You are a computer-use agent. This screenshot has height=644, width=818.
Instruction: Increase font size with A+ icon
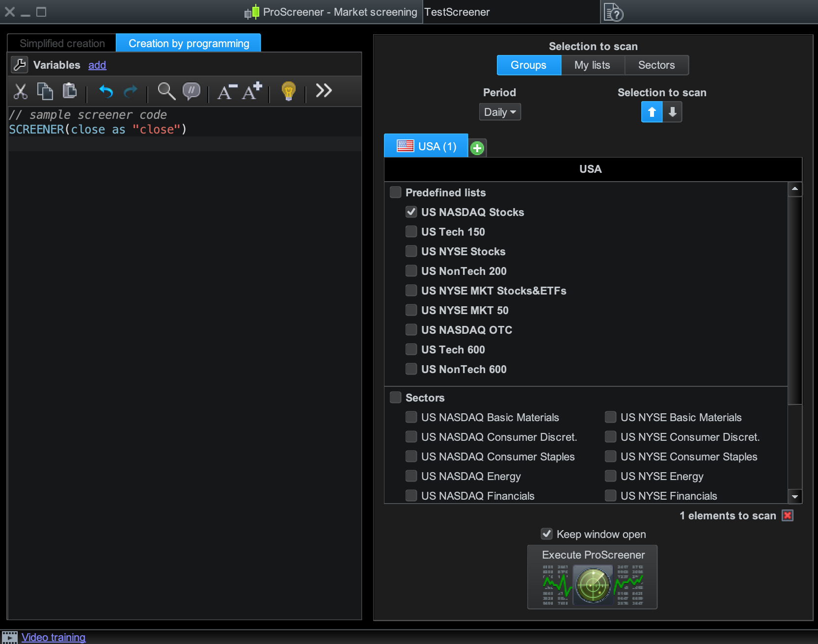point(252,91)
